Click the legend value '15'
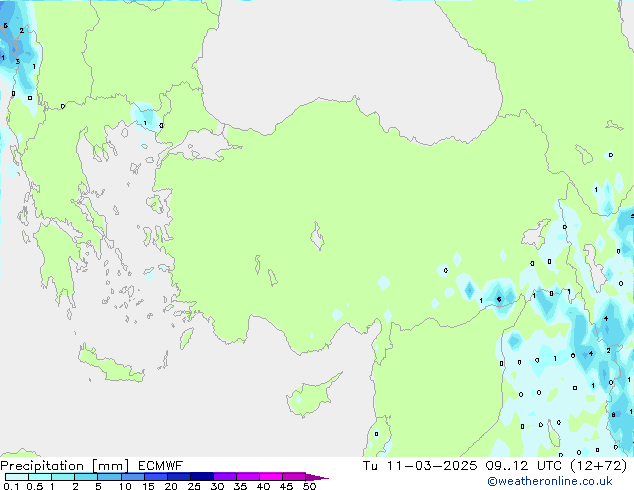 coord(148,486)
